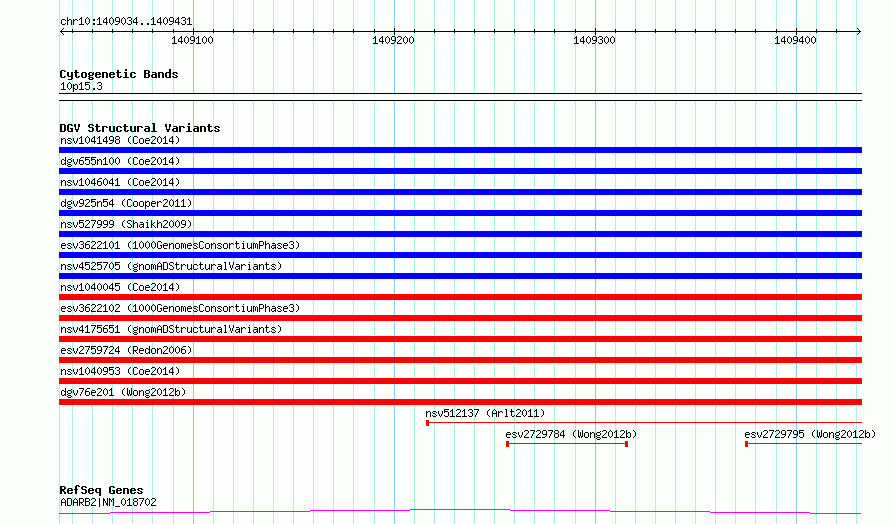Click the blue bar under nsv527999
This screenshot has height=524, width=890.
pyautogui.click(x=460, y=234)
